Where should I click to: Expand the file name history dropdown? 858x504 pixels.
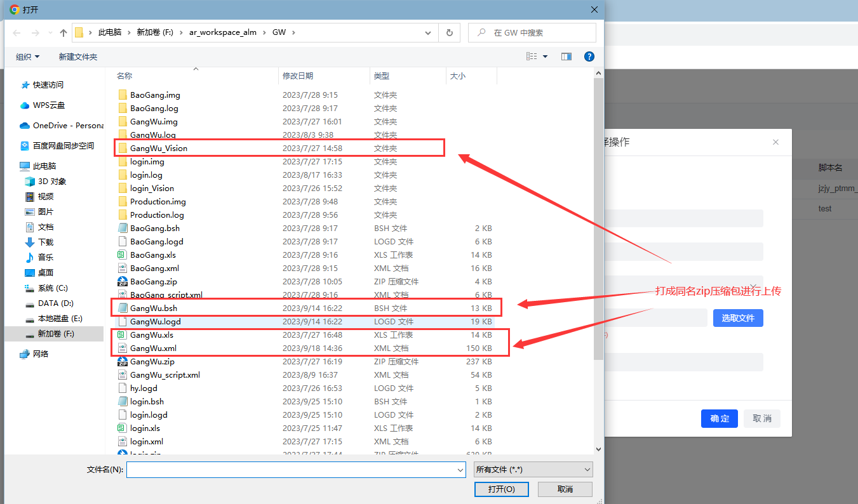[x=460, y=470]
